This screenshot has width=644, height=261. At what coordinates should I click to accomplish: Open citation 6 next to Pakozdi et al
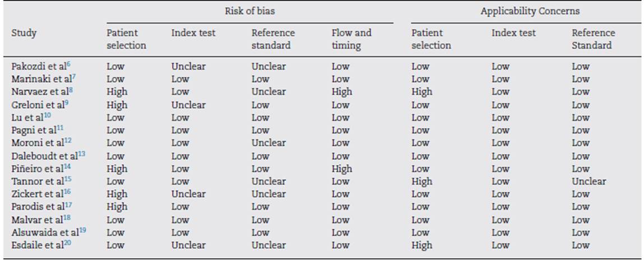68,64
